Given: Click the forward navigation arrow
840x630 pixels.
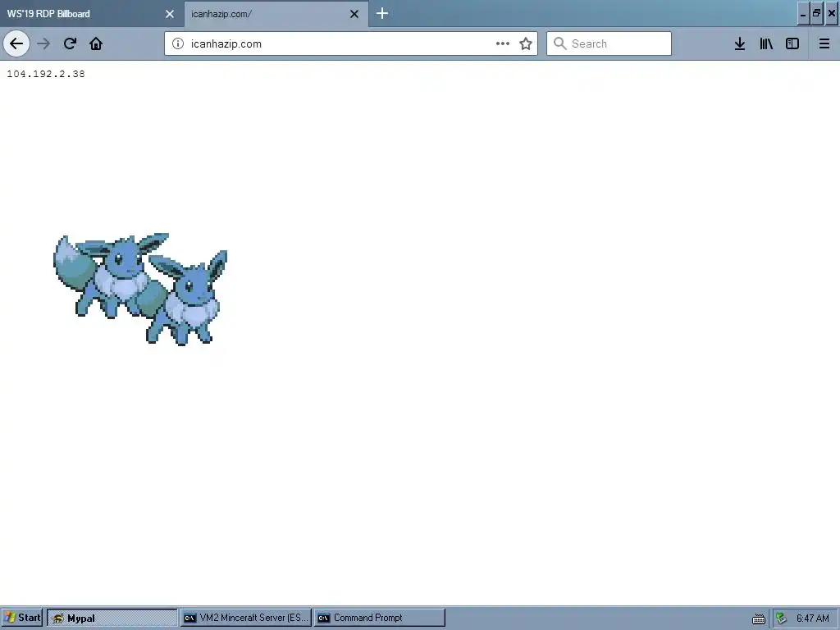Looking at the screenshot, I should click(44, 43).
